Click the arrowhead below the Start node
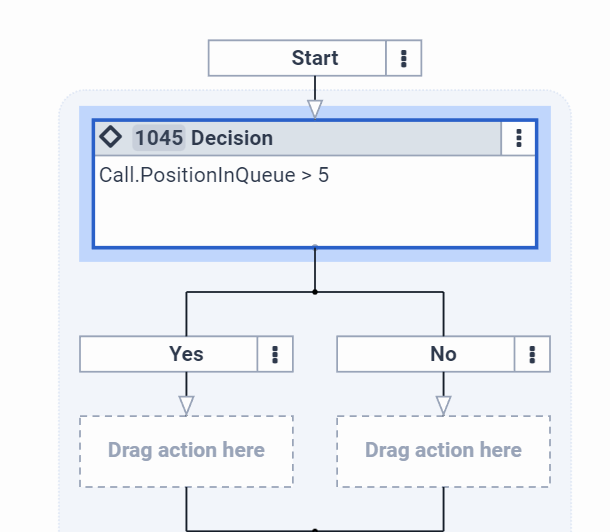 coord(315,108)
